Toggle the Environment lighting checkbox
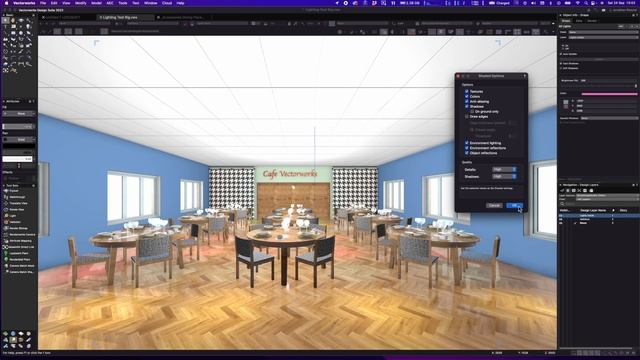This screenshot has width=640, height=360. pyautogui.click(x=467, y=143)
